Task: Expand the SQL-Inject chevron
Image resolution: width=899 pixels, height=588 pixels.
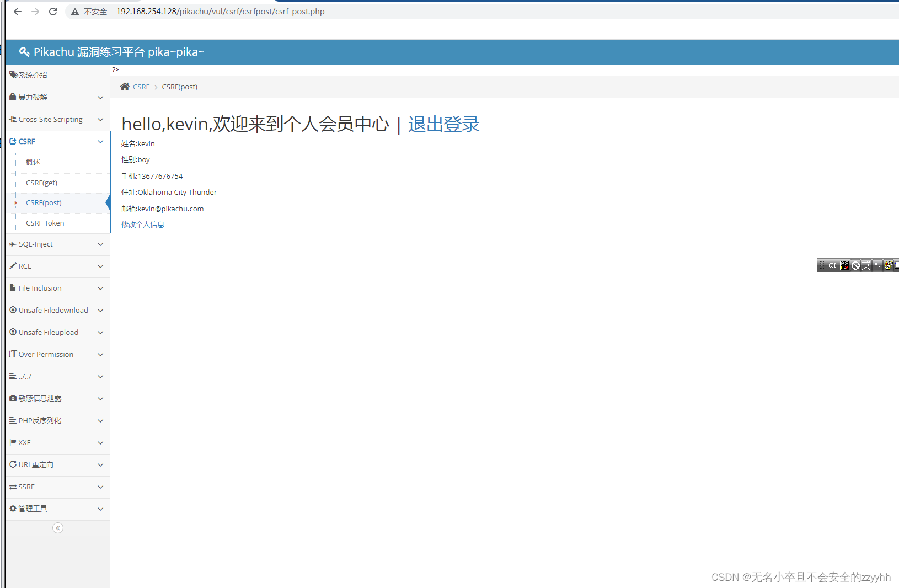Action: click(x=100, y=244)
